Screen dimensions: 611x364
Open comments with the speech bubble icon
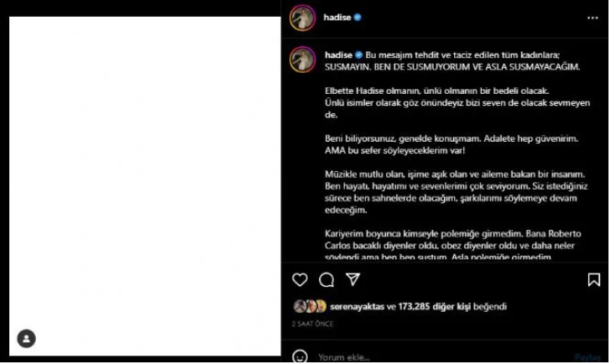[x=326, y=280]
